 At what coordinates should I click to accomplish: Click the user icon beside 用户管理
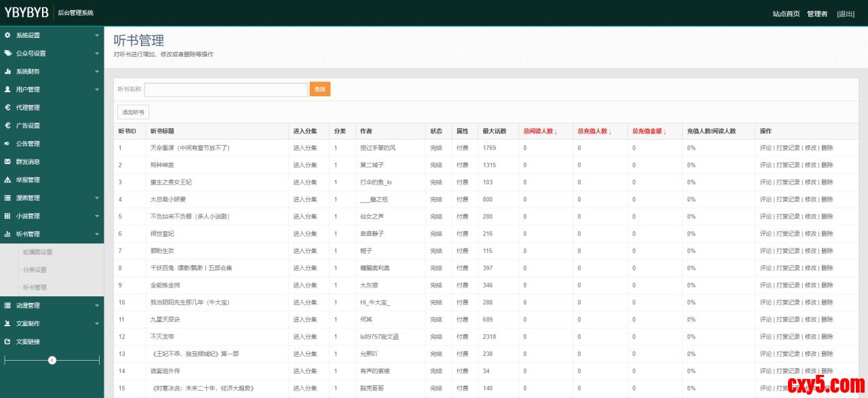point(7,89)
